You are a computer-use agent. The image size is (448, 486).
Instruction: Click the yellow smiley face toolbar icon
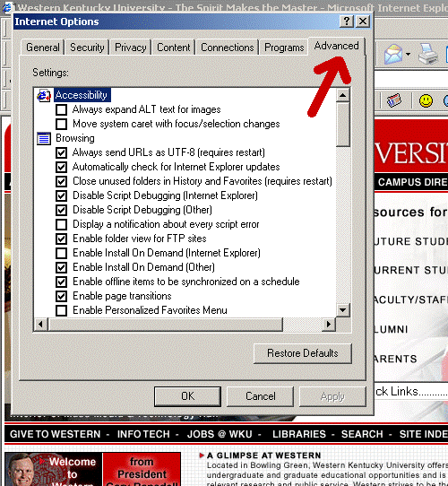426,101
